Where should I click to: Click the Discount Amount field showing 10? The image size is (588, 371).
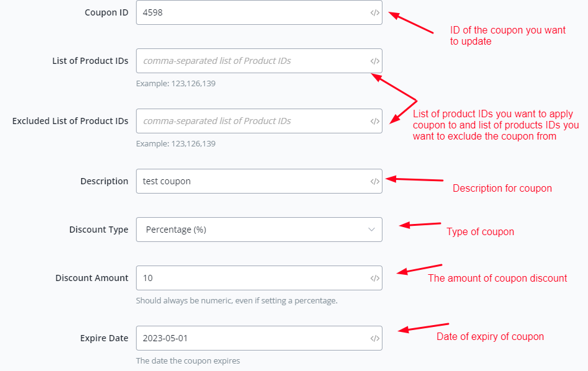(x=248, y=278)
